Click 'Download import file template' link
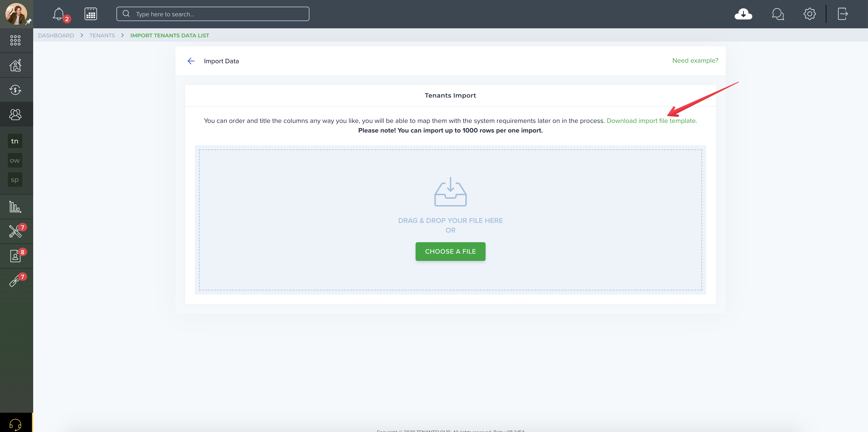This screenshot has width=868, height=432. pyautogui.click(x=652, y=121)
